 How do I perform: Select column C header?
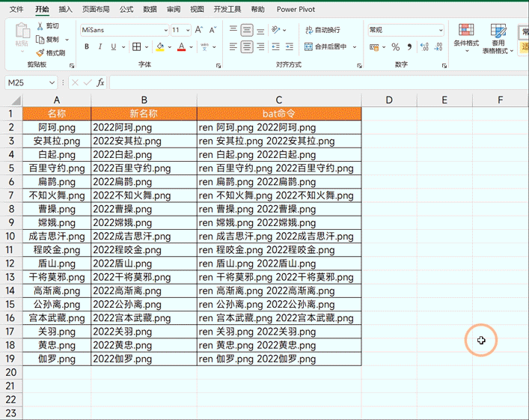(278, 100)
